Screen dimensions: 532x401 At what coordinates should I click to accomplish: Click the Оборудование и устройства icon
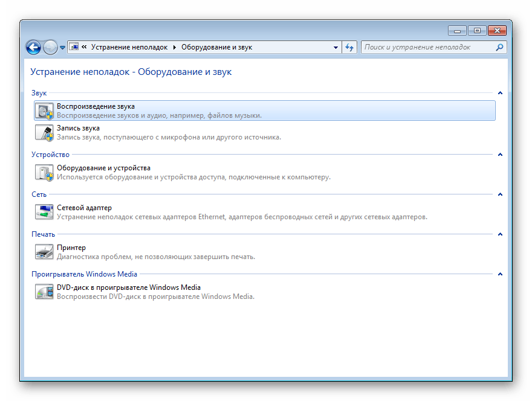click(44, 172)
